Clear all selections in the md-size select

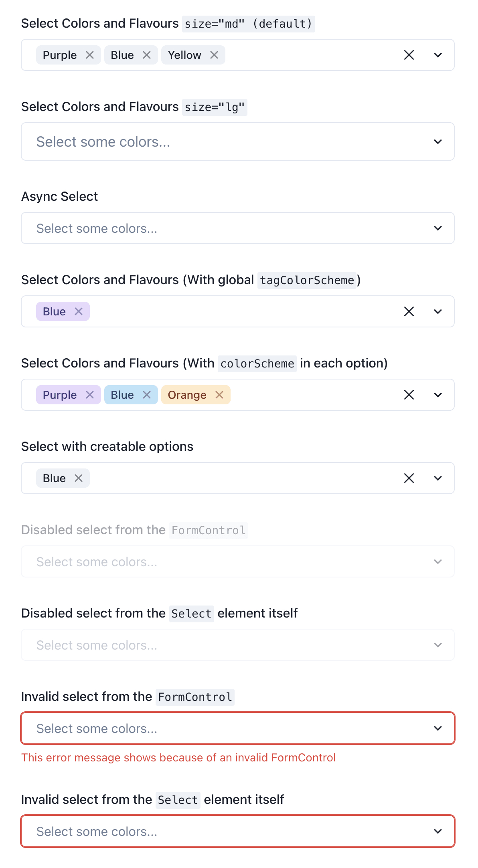pos(409,55)
